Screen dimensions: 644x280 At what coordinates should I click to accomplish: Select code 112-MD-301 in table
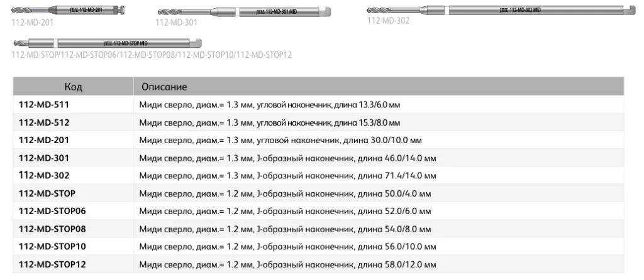point(44,158)
